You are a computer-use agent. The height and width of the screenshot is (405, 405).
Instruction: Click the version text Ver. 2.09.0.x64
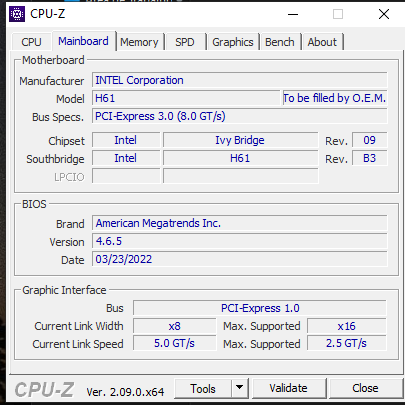pos(125,392)
